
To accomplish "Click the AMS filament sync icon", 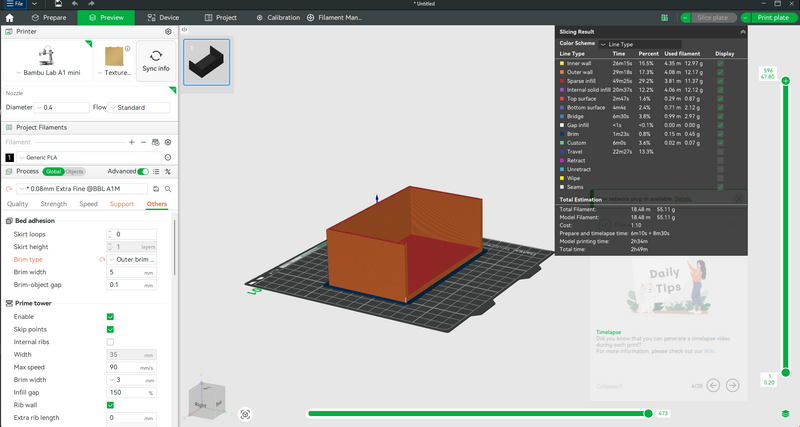I will tap(156, 142).
